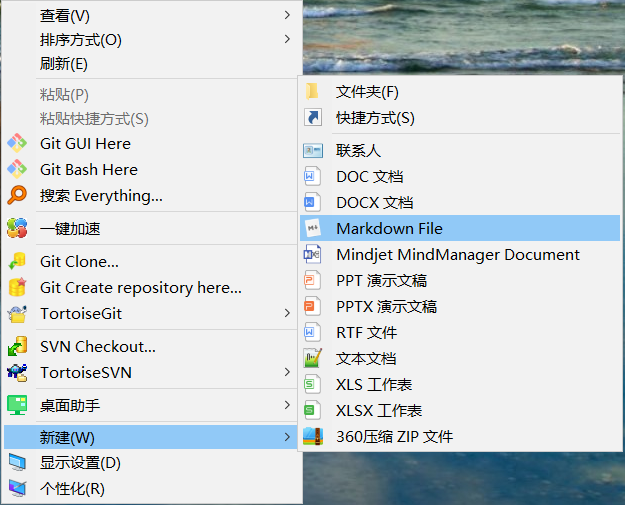625x505 pixels.
Task: Click the 桌面助手 green monitor icon
Action: coord(17,405)
